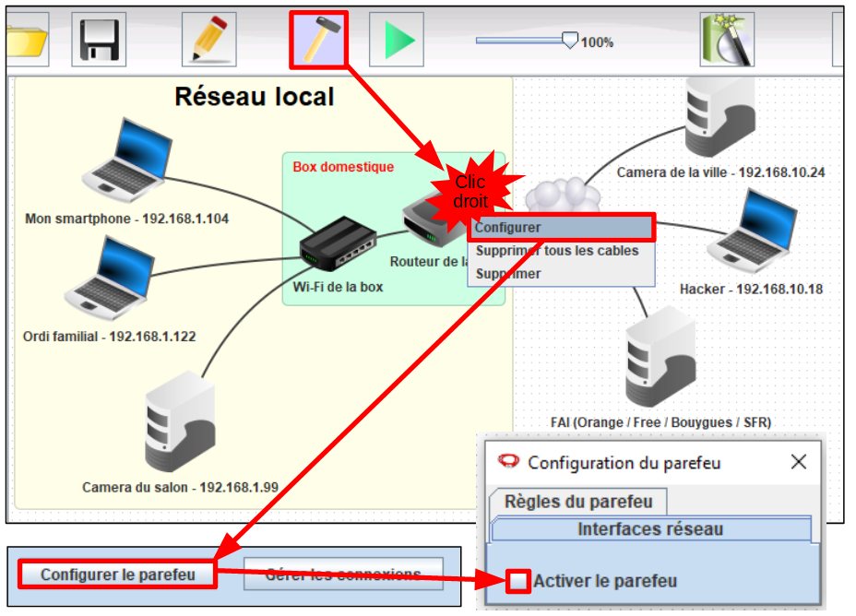Enable the Activer le parefeu checkbox
The width and height of the screenshot is (856, 616).
(x=520, y=581)
